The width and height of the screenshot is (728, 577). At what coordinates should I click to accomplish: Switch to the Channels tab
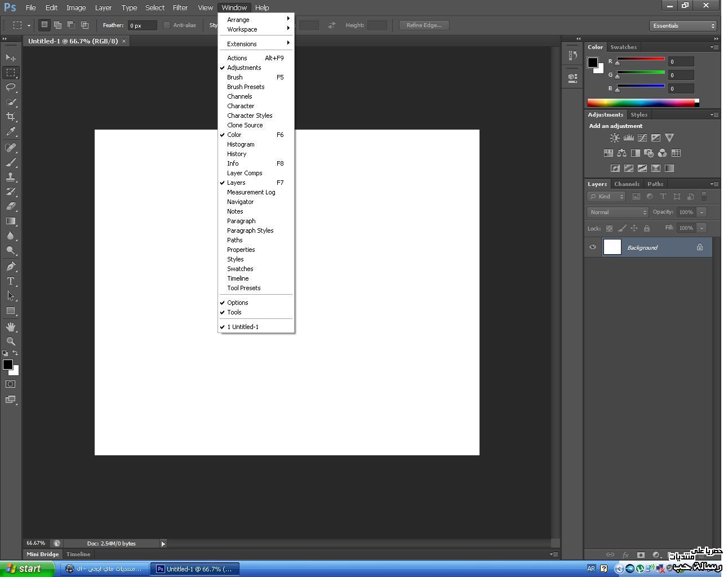[627, 184]
